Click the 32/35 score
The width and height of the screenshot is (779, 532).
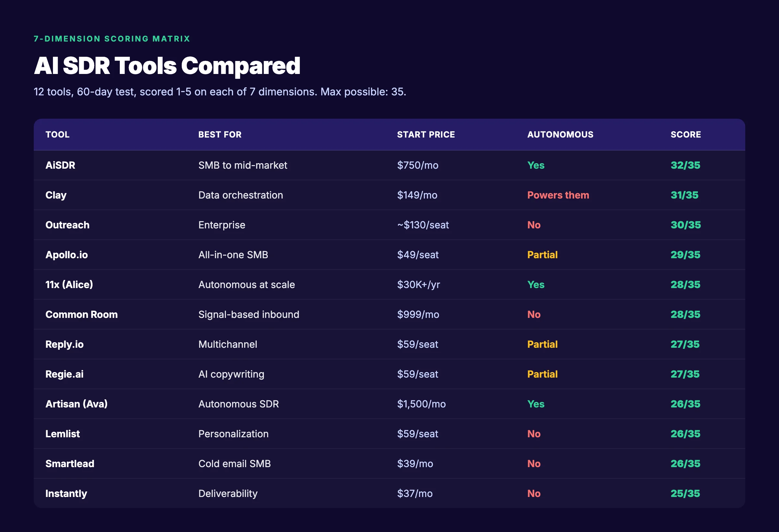tap(686, 165)
